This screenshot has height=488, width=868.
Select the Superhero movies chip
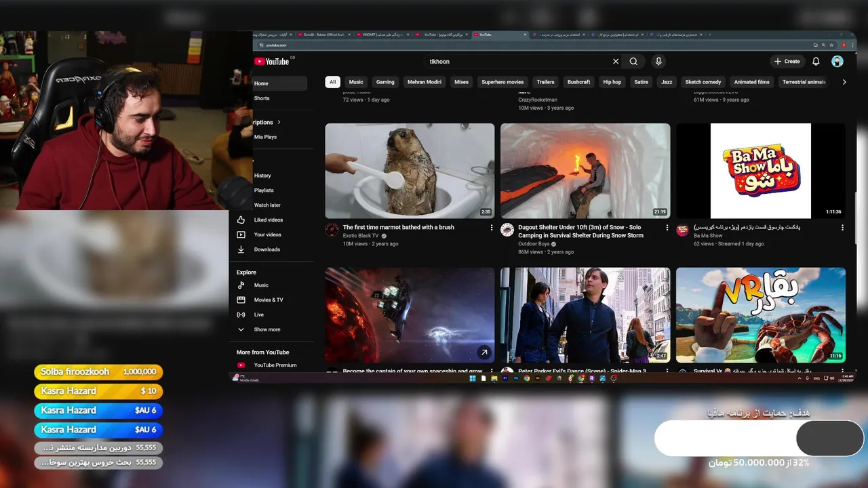502,82
